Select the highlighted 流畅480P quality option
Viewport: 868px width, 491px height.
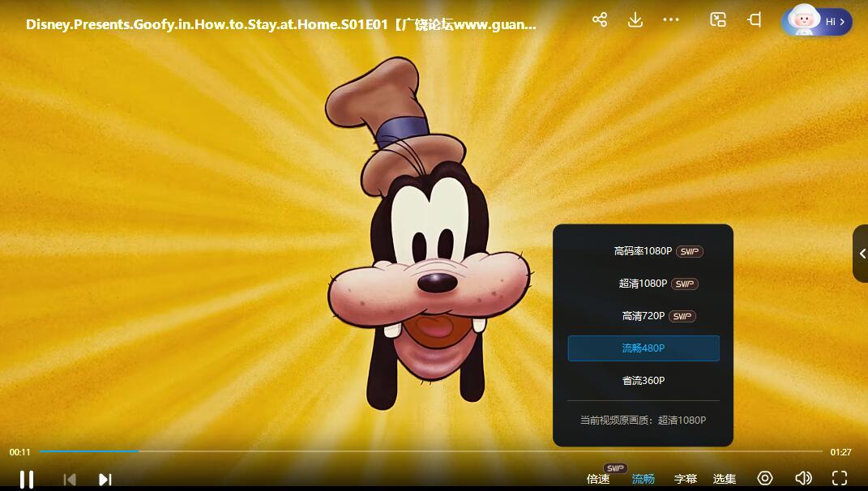[x=644, y=348]
